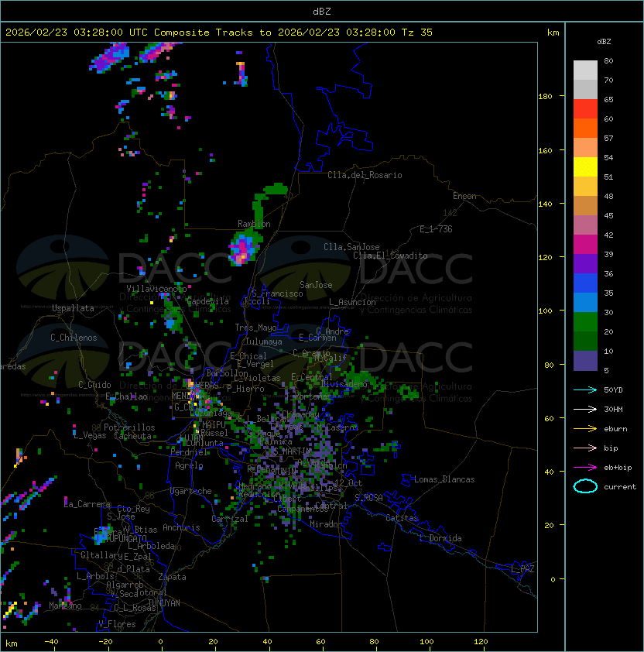Image resolution: width=644 pixels, height=652 pixels.
Task: Click the L_Asuncion map label
Action: (x=352, y=302)
